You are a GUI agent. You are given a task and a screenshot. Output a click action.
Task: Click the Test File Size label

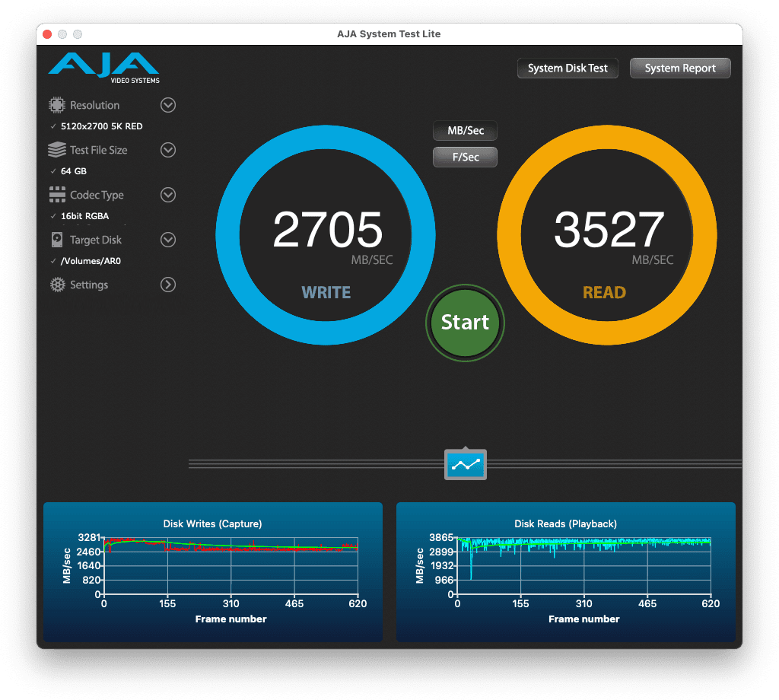tap(98, 150)
